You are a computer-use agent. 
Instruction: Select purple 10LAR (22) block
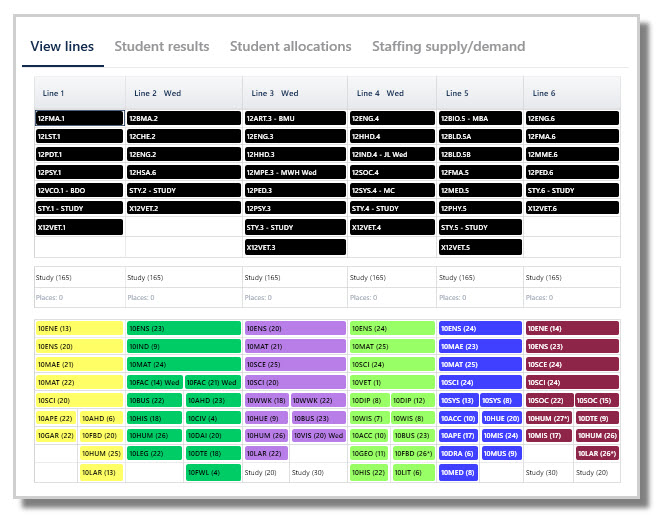266,454
